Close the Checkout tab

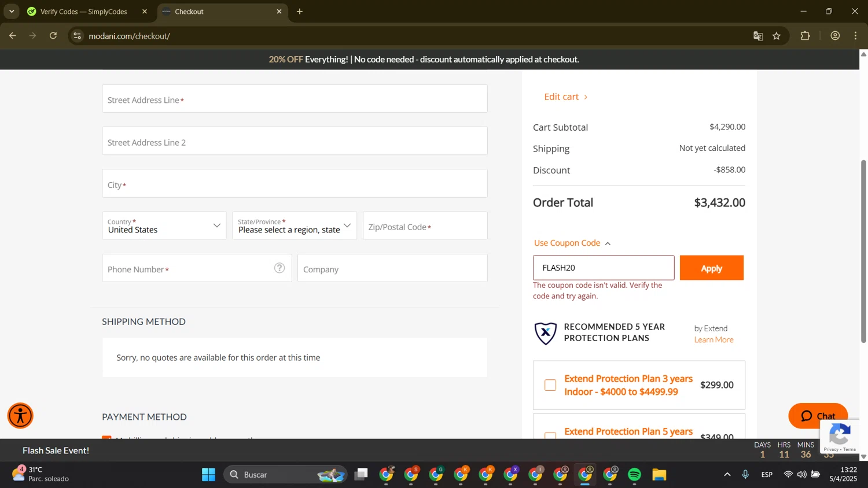(x=279, y=12)
